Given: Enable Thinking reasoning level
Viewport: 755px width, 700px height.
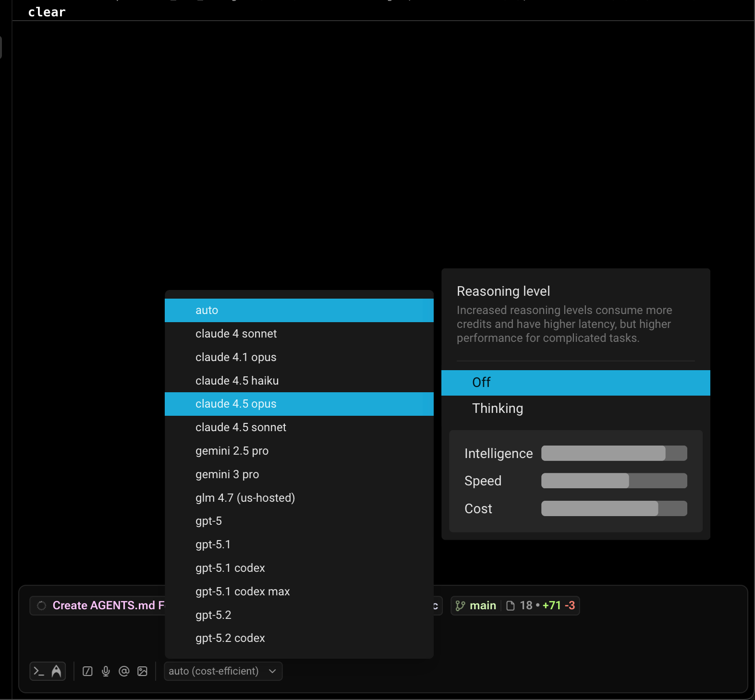Looking at the screenshot, I should coord(576,409).
